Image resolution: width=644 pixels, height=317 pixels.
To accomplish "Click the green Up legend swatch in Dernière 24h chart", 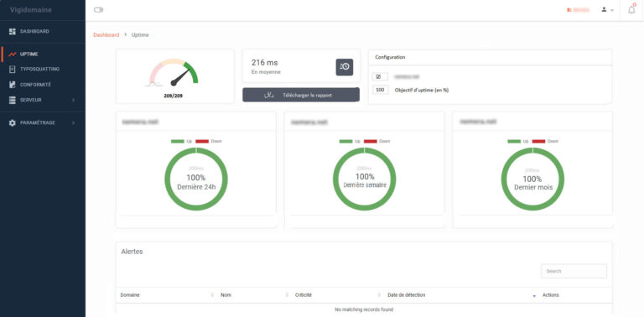I will click(178, 141).
